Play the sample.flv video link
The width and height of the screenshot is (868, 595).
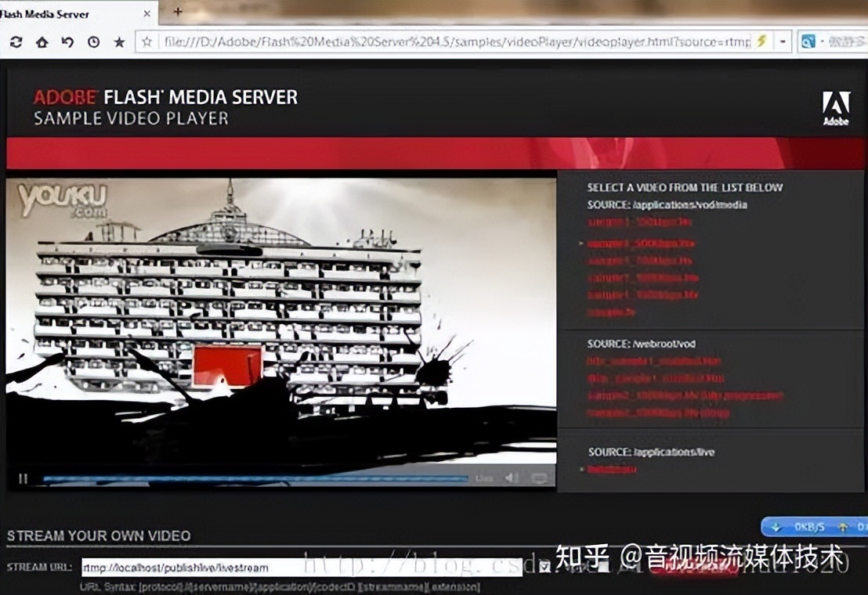tap(611, 312)
